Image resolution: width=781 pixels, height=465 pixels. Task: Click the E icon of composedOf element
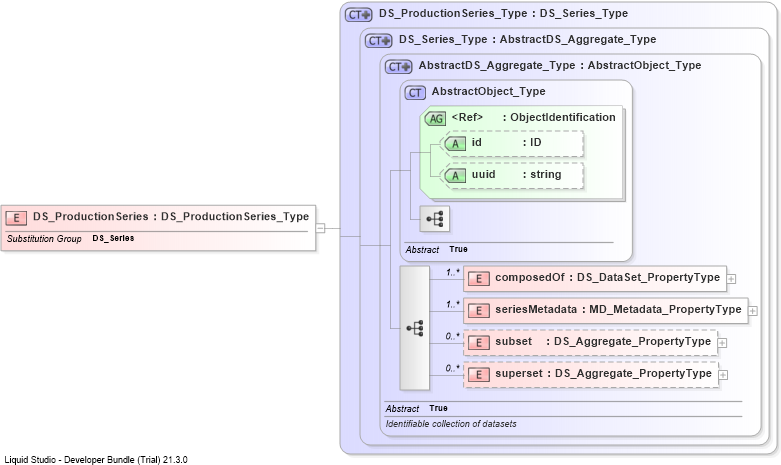point(479,279)
